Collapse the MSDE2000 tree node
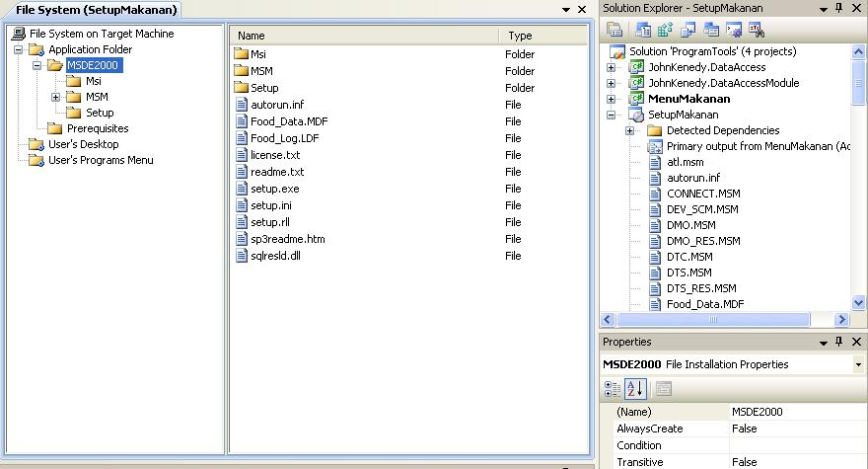Viewport: 868px width, 469px height. [x=37, y=65]
